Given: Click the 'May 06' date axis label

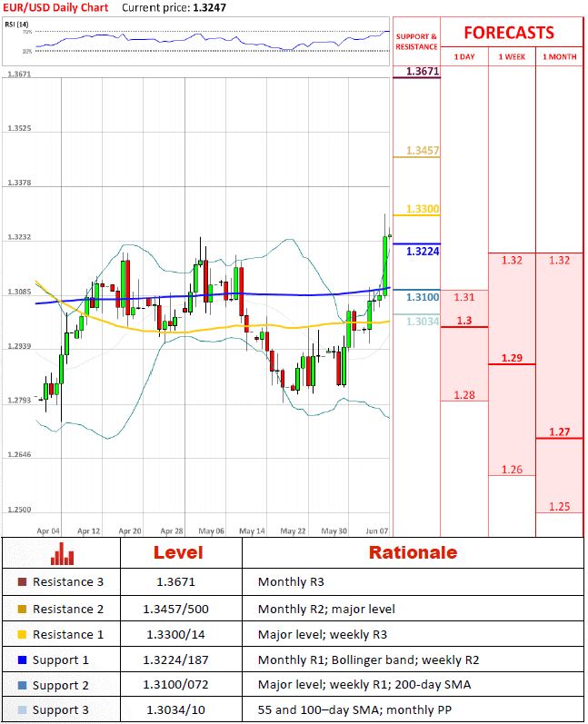Looking at the screenshot, I should click(x=211, y=531).
